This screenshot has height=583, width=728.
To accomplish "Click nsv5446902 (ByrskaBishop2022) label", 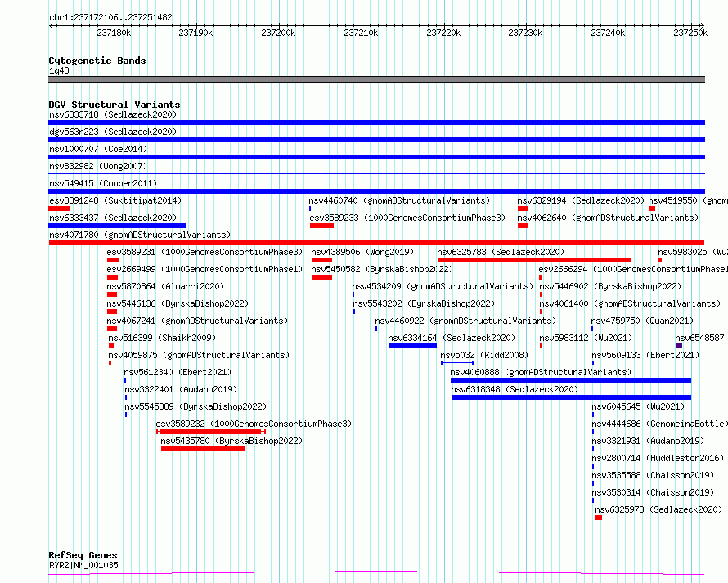I will pos(610,286).
